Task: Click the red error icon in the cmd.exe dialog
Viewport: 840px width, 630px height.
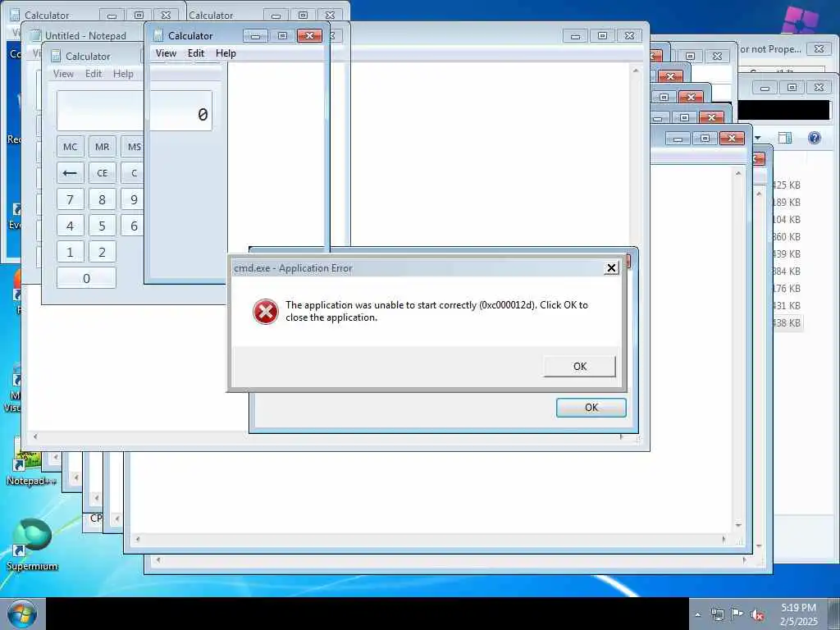Action: coord(266,312)
